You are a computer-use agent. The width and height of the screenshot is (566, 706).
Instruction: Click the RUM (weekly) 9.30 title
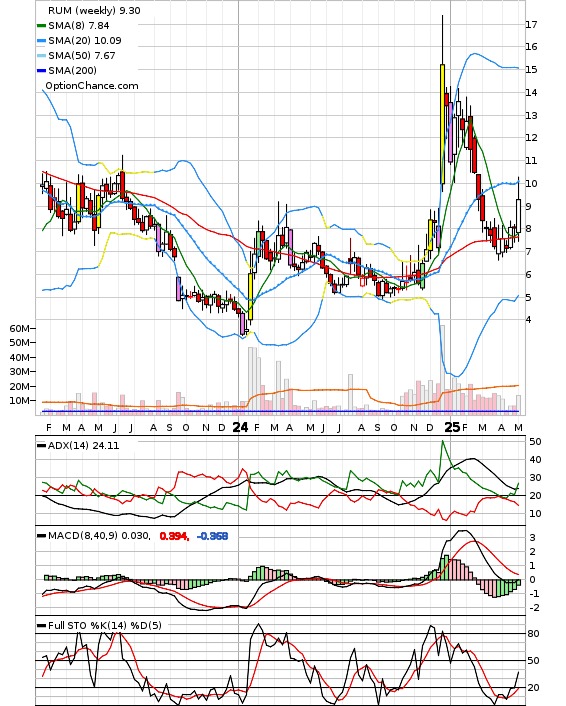click(94, 10)
